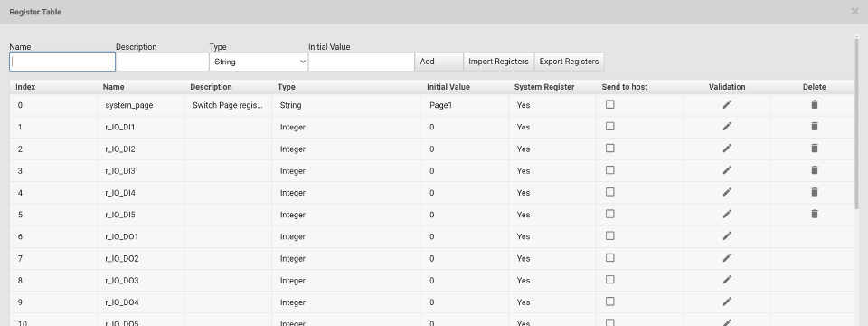Image resolution: width=868 pixels, height=326 pixels.
Task: Select the r_IO_DO3 name cell
Action: (x=141, y=281)
